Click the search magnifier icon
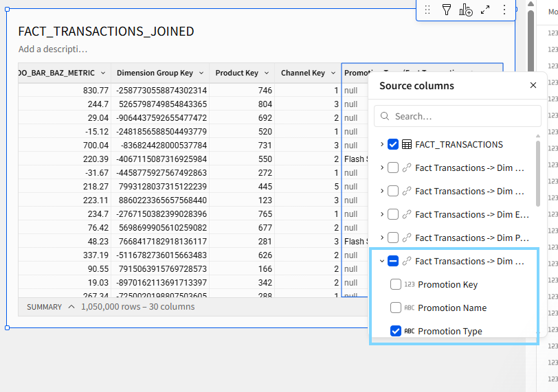Image resolution: width=558 pixels, height=392 pixels. coord(385,116)
